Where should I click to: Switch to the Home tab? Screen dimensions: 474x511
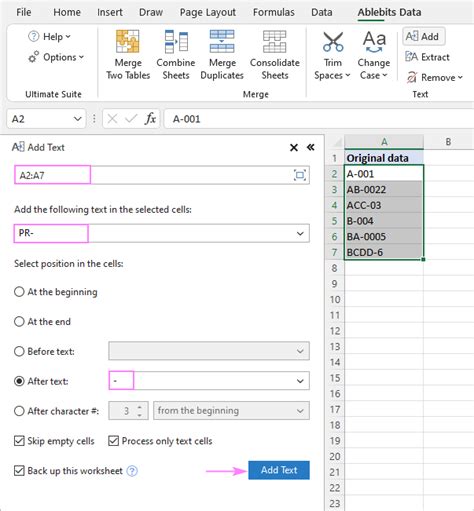click(67, 12)
